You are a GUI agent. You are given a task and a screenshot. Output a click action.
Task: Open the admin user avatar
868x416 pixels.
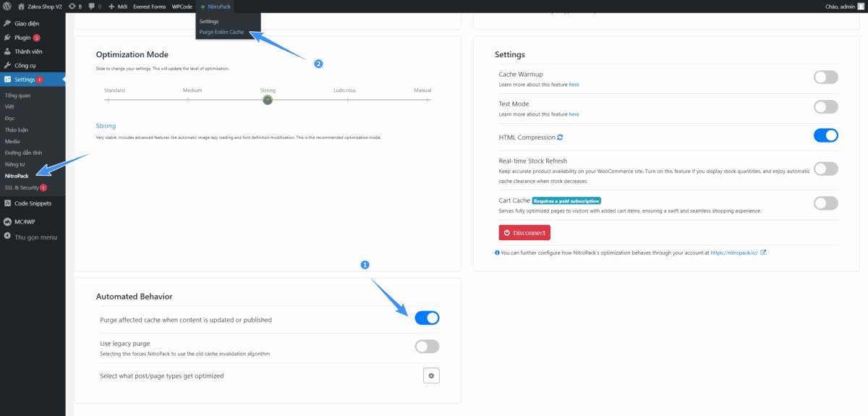click(x=859, y=6)
